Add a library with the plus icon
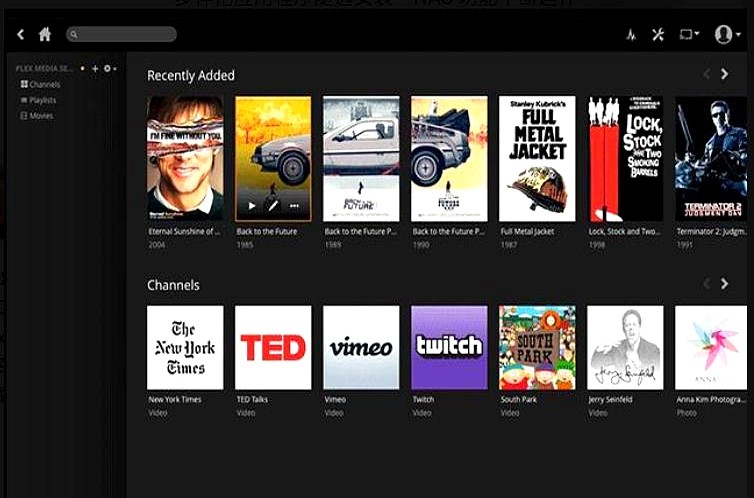754x498 pixels. (95, 69)
